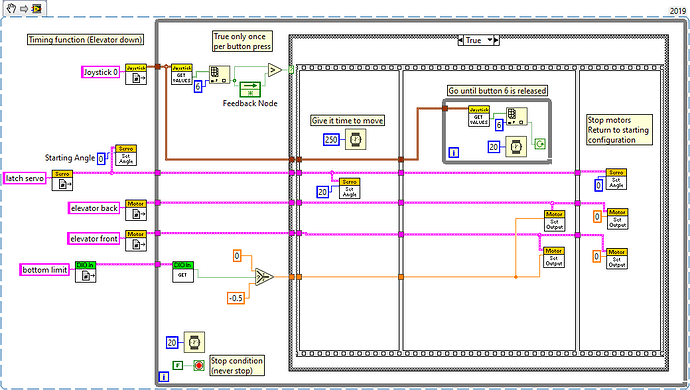Select Index Array node inside inner while loop
This screenshot has height=390, width=690.
pos(517,116)
